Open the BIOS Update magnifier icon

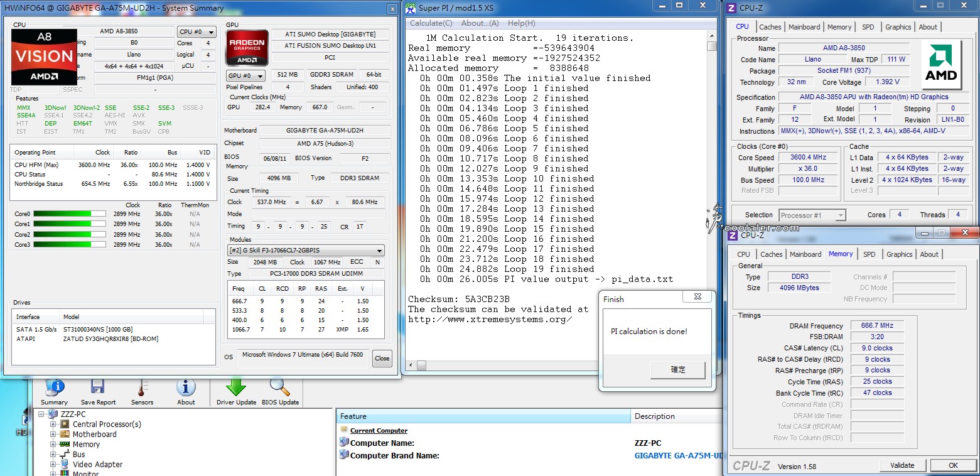[279, 387]
